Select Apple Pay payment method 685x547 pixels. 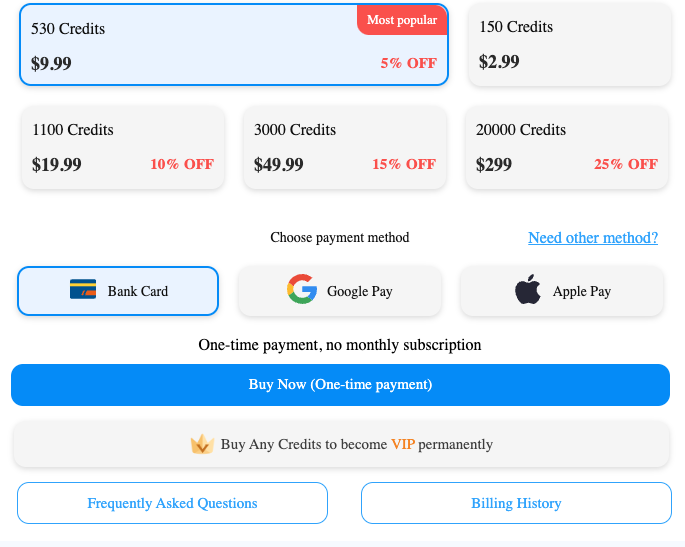pos(562,291)
